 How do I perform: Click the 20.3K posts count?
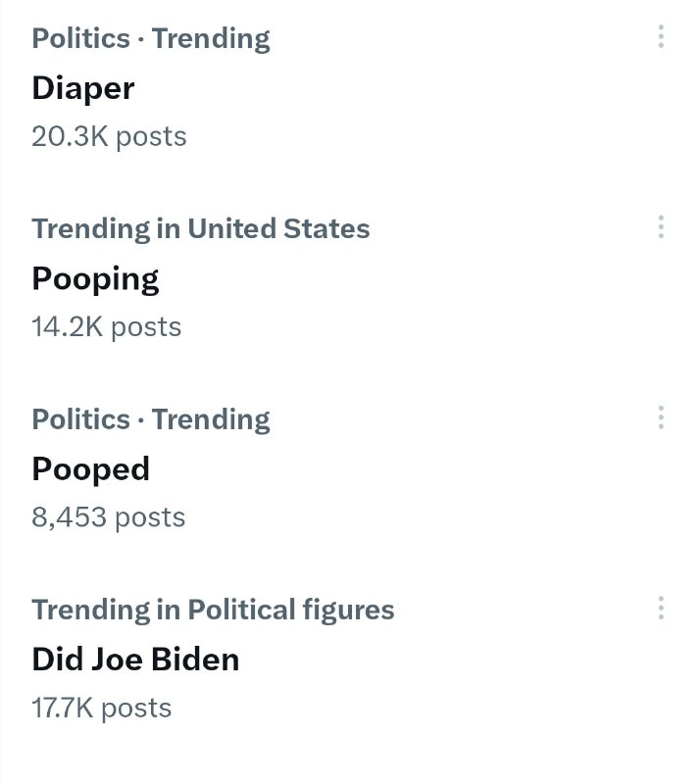click(x=109, y=136)
